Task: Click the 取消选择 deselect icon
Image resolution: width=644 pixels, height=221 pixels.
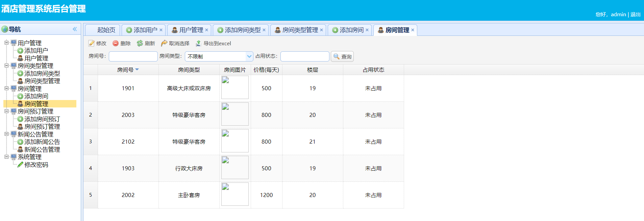Action: pyautogui.click(x=164, y=43)
